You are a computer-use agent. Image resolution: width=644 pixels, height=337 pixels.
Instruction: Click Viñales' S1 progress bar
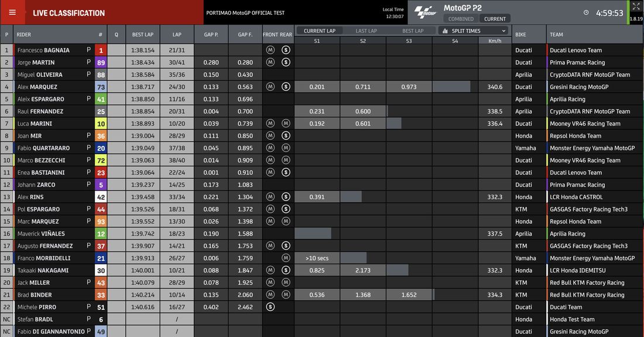(313, 233)
